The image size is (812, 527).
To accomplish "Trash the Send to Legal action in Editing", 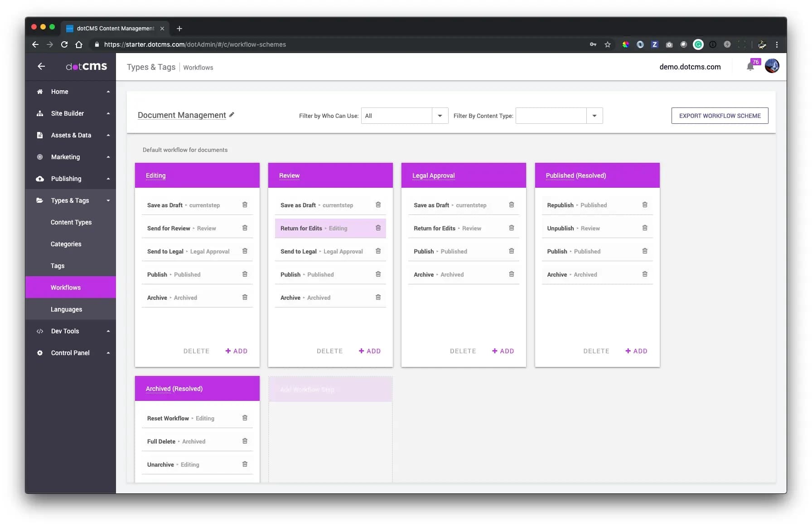I will coord(245,251).
